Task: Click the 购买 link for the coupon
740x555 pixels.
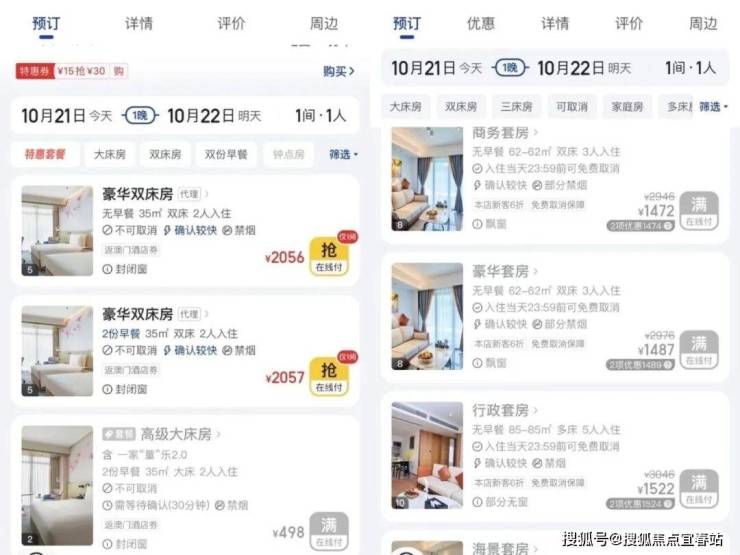Action: click(x=338, y=71)
